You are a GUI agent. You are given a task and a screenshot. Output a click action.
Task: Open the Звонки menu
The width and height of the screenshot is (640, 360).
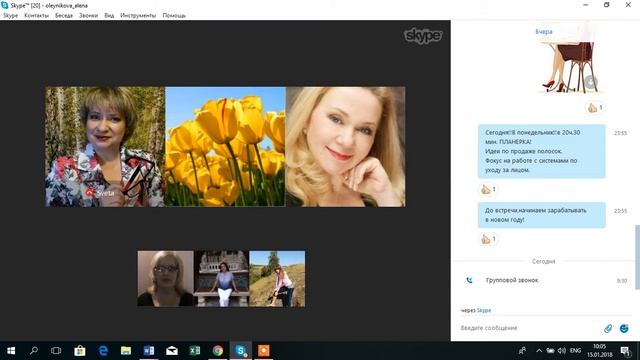click(88, 16)
